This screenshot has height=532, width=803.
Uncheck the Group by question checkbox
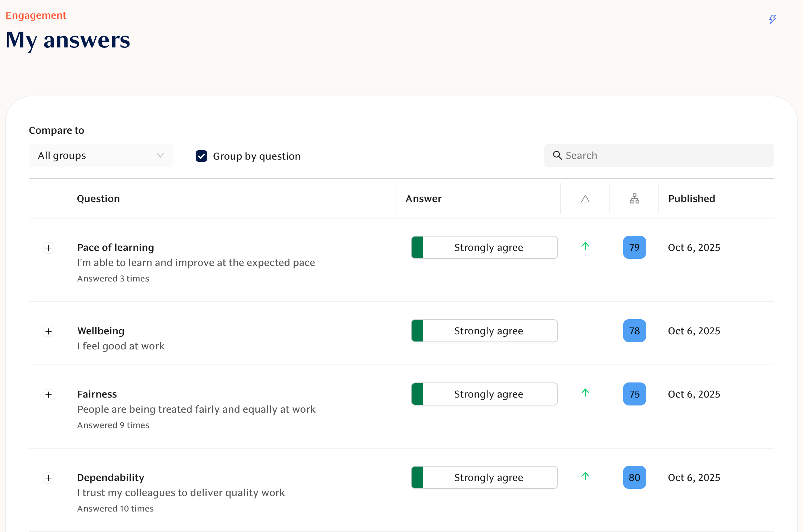pyautogui.click(x=201, y=156)
